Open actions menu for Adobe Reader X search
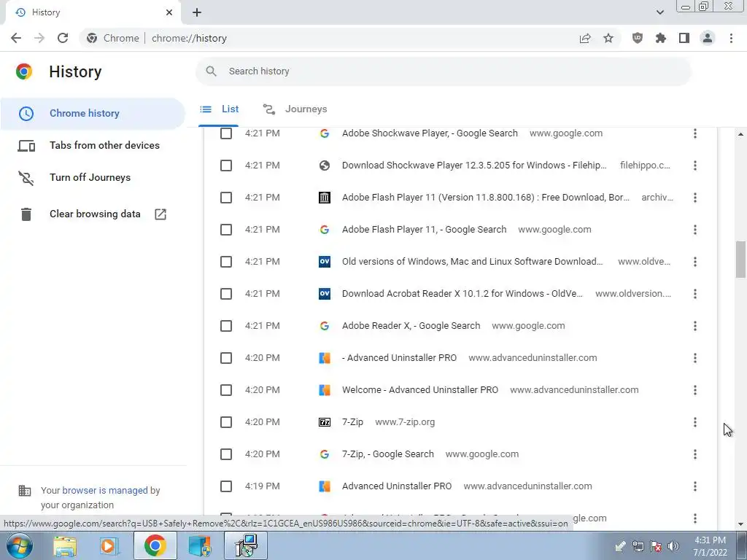 click(695, 326)
